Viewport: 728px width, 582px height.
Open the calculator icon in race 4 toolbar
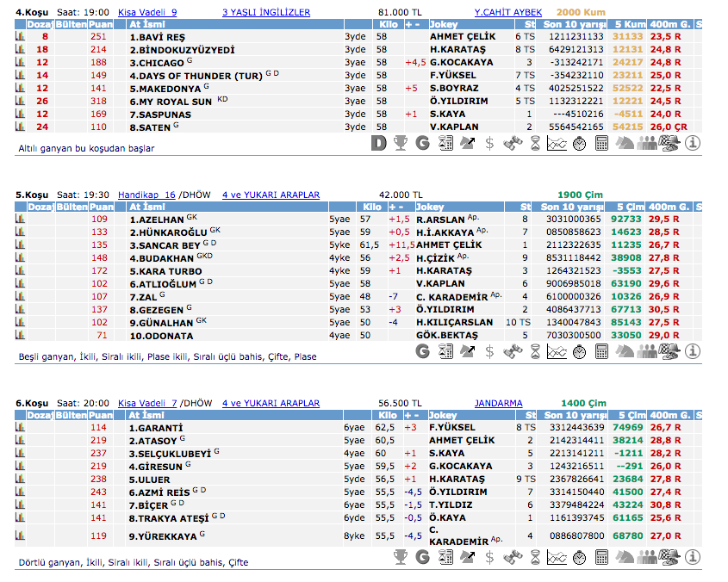point(601,143)
